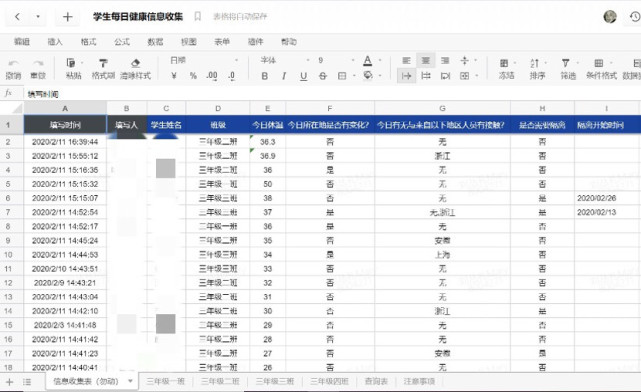Open the user avatar at top right
The image size is (641, 392).
pos(610,16)
